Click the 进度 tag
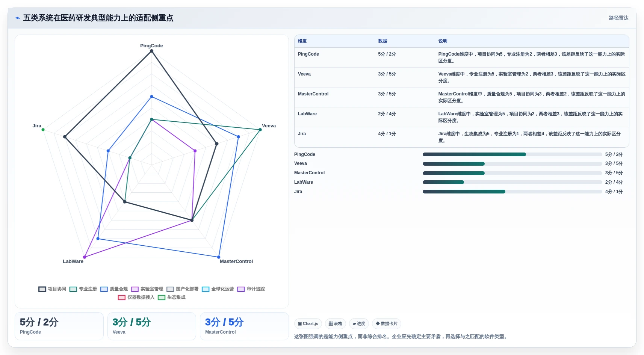 [359, 323]
